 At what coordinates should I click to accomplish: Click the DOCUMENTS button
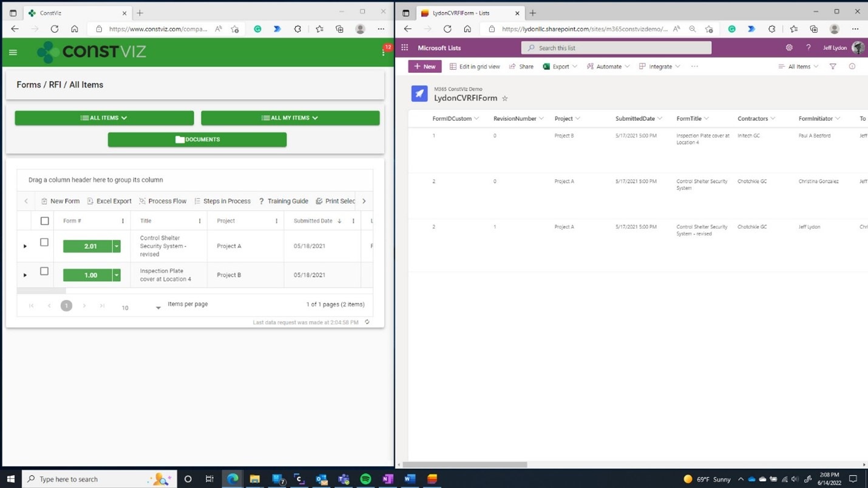pos(197,140)
